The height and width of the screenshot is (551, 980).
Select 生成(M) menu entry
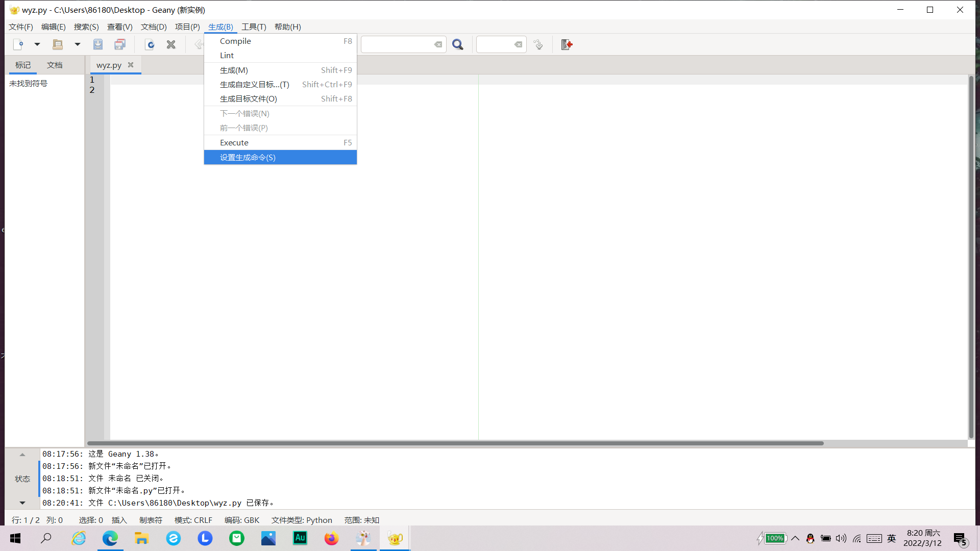[280, 70]
